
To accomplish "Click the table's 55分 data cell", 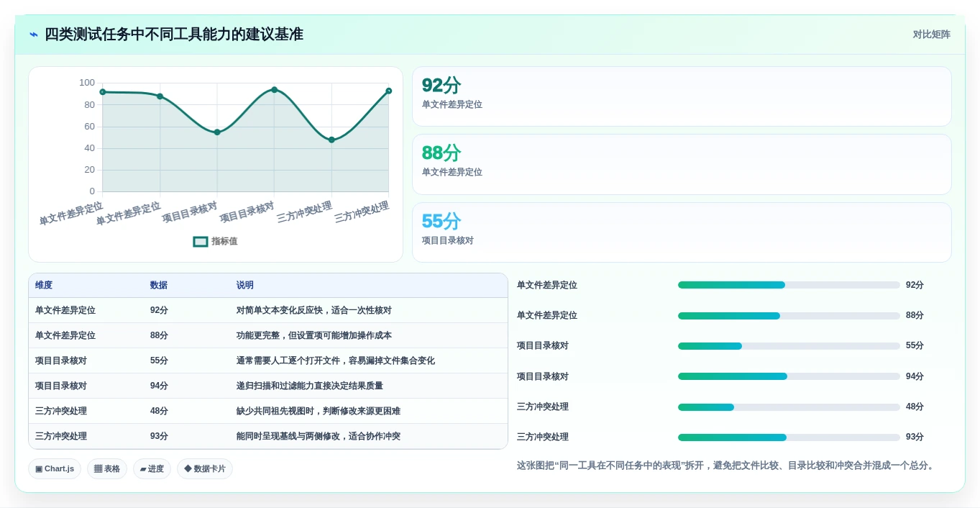I will (x=159, y=361).
